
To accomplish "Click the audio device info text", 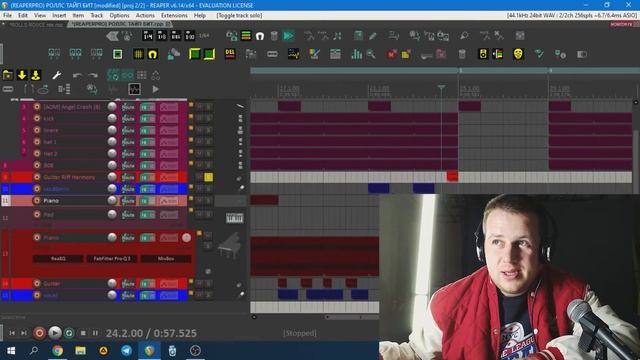I will [x=571, y=15].
